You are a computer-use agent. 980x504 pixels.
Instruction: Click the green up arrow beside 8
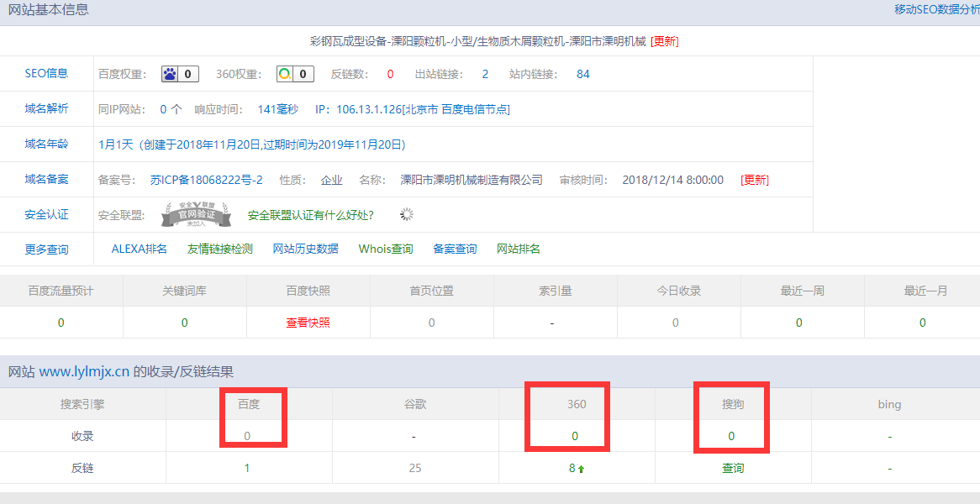pyautogui.click(x=581, y=469)
